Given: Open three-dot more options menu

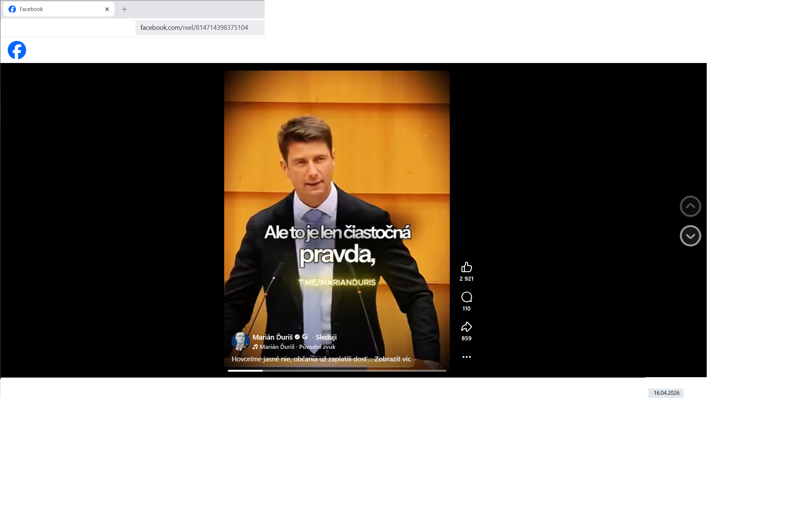Looking at the screenshot, I should pyautogui.click(x=466, y=357).
